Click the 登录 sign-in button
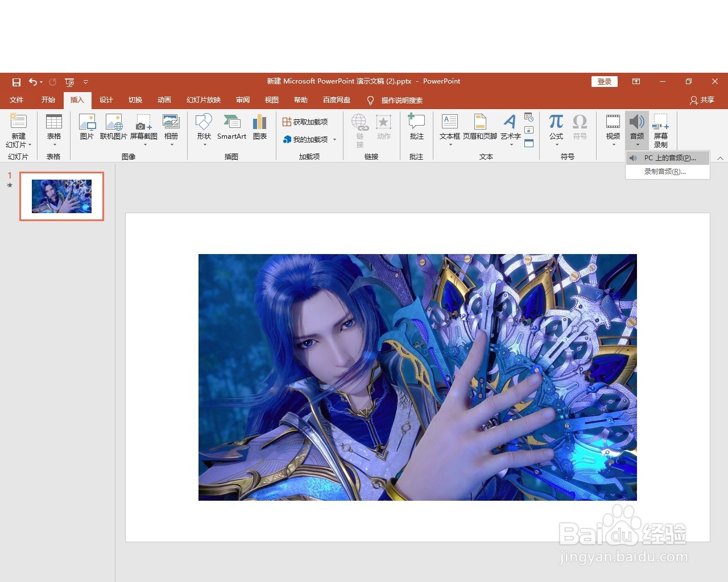 tap(605, 81)
